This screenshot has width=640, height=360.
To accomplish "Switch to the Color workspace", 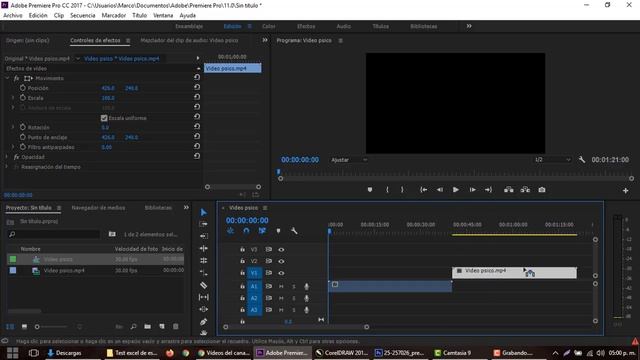I will point(269,26).
